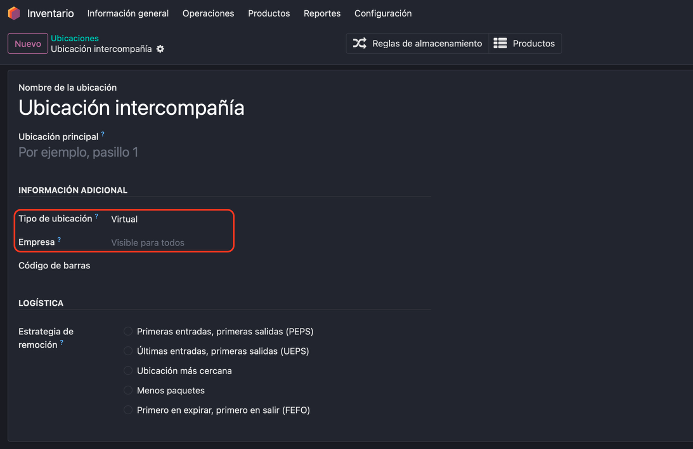Click the Inventario app logo icon

14,14
